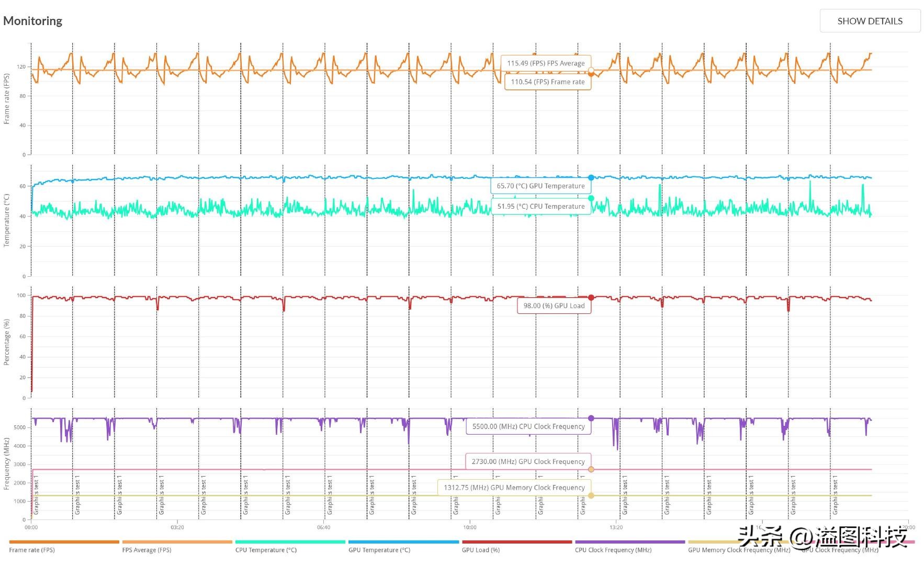Click the 06:40 time axis label
Image resolution: width=924 pixels, height=565 pixels.
(323, 527)
